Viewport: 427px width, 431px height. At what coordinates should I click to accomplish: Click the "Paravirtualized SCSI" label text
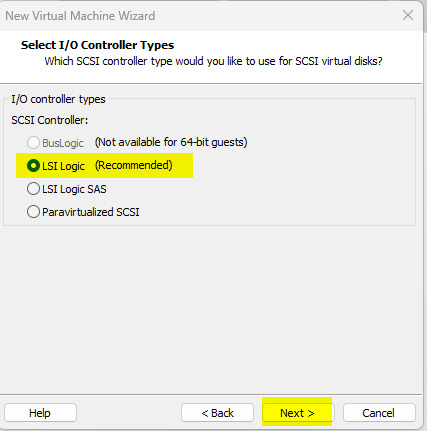pos(91,212)
